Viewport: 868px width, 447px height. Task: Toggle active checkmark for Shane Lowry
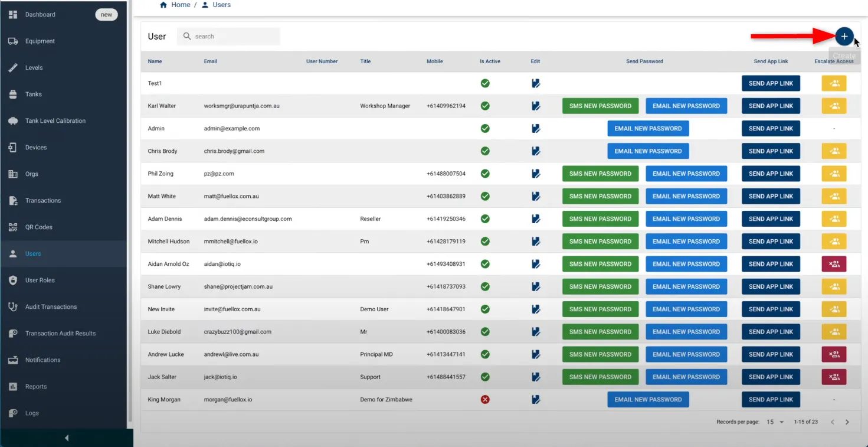pyautogui.click(x=485, y=286)
